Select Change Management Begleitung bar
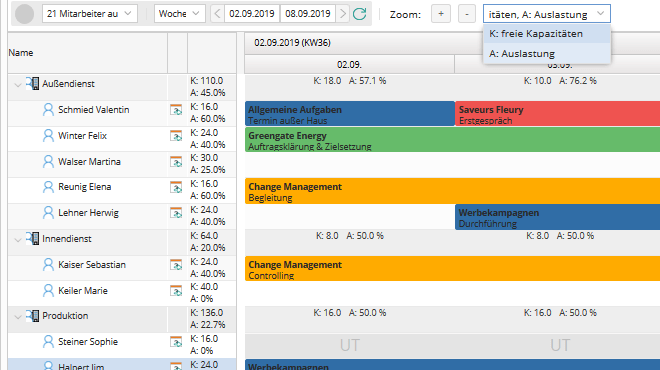 point(452,191)
